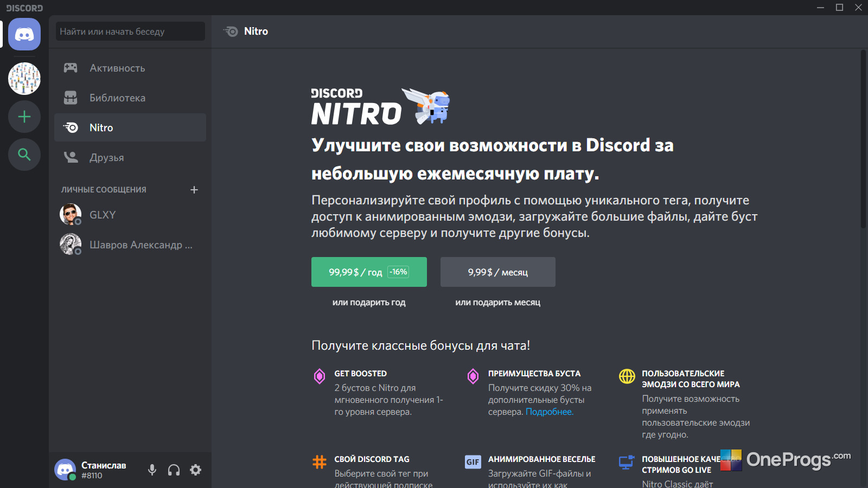Click the globe emoji perk icon
Viewport: 868px width, 488px height.
pyautogui.click(x=627, y=376)
